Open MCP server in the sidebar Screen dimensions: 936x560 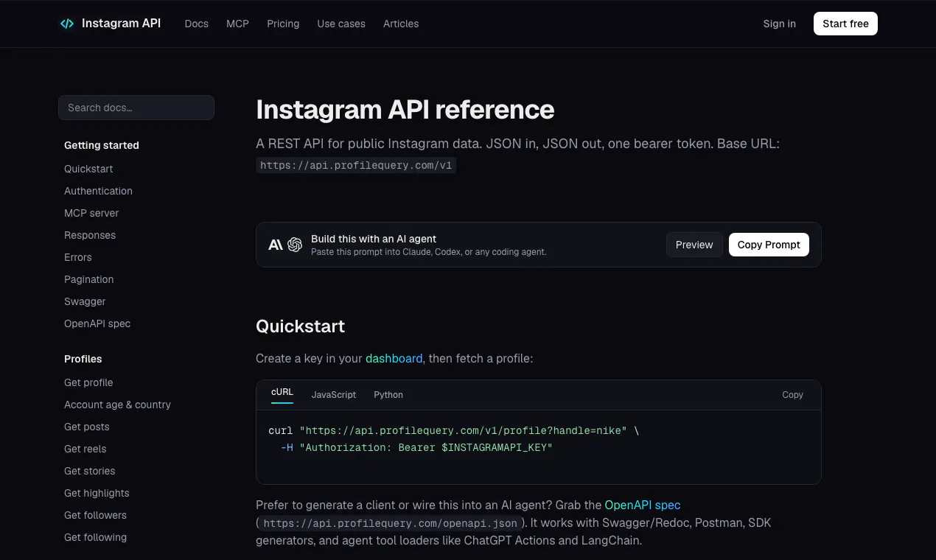tap(91, 213)
